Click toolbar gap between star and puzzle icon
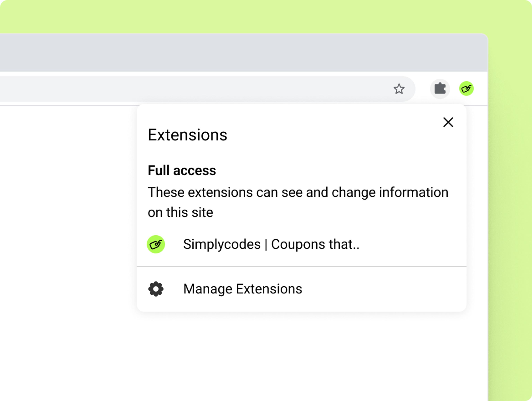The width and height of the screenshot is (532, 401). tap(423, 89)
